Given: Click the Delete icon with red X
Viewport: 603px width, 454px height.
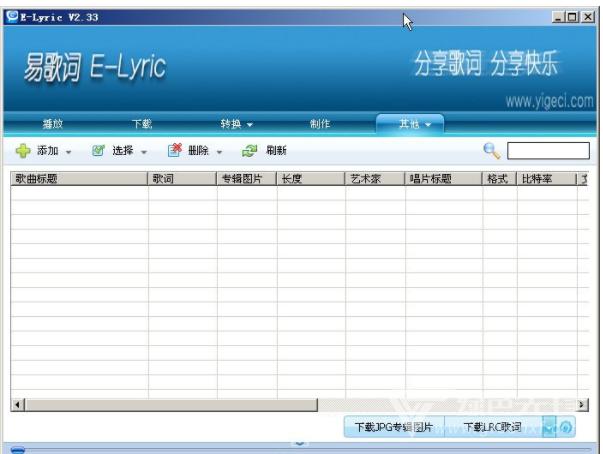Looking at the screenshot, I should point(175,150).
